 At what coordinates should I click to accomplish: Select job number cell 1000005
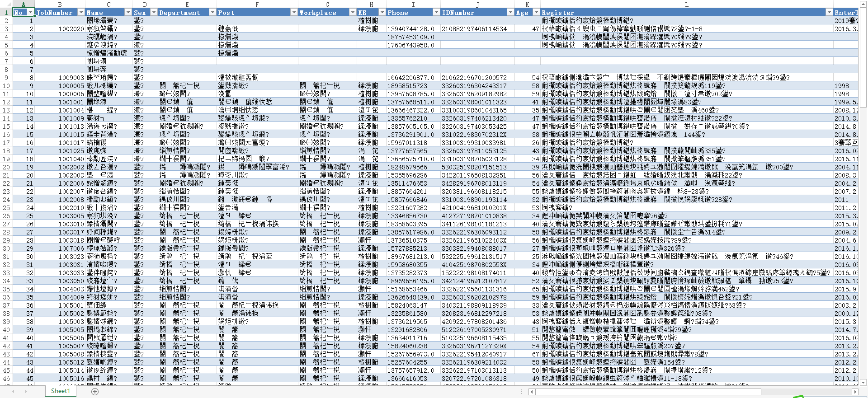pos(60,86)
